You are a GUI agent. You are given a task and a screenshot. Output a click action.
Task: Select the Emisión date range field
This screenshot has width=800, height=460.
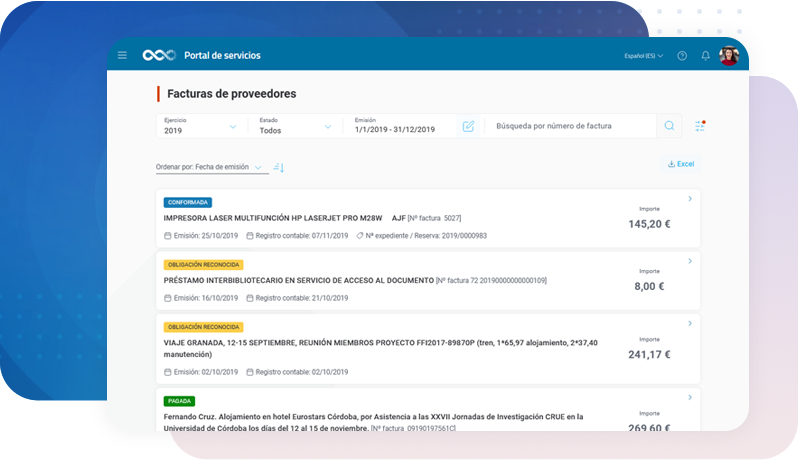(400, 126)
